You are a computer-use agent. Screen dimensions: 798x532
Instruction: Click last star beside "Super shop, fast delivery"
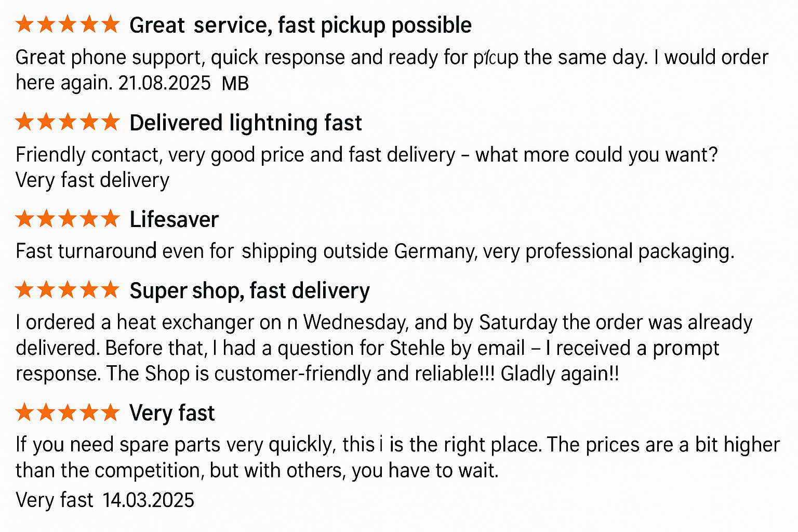click(x=110, y=290)
